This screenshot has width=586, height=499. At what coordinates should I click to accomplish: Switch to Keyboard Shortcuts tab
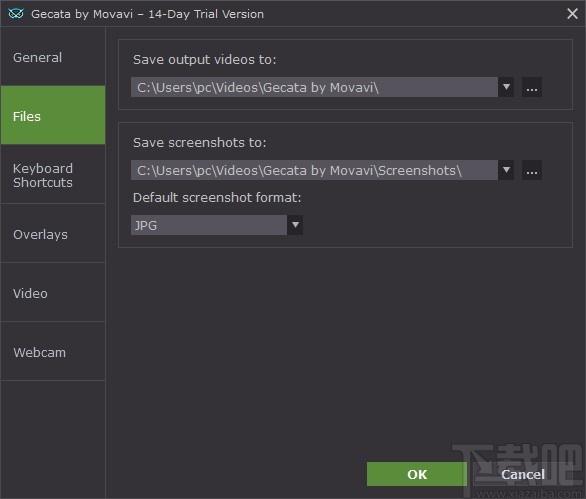pyautogui.click(x=53, y=175)
